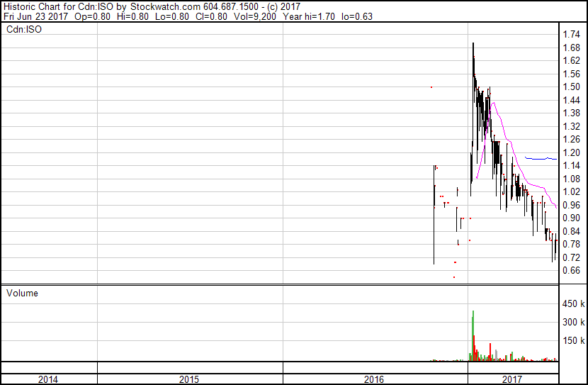Click the Cdn:ISO symbol label

tap(23, 30)
